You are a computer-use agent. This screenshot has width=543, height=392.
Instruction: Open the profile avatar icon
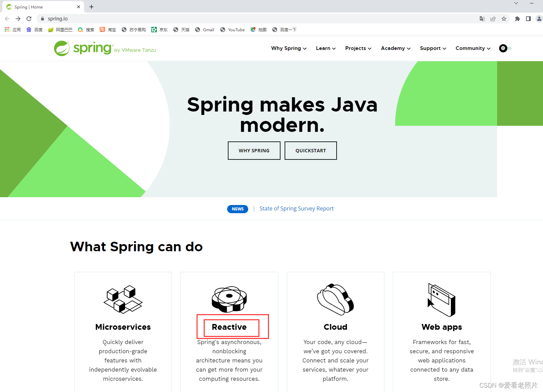[539, 19]
